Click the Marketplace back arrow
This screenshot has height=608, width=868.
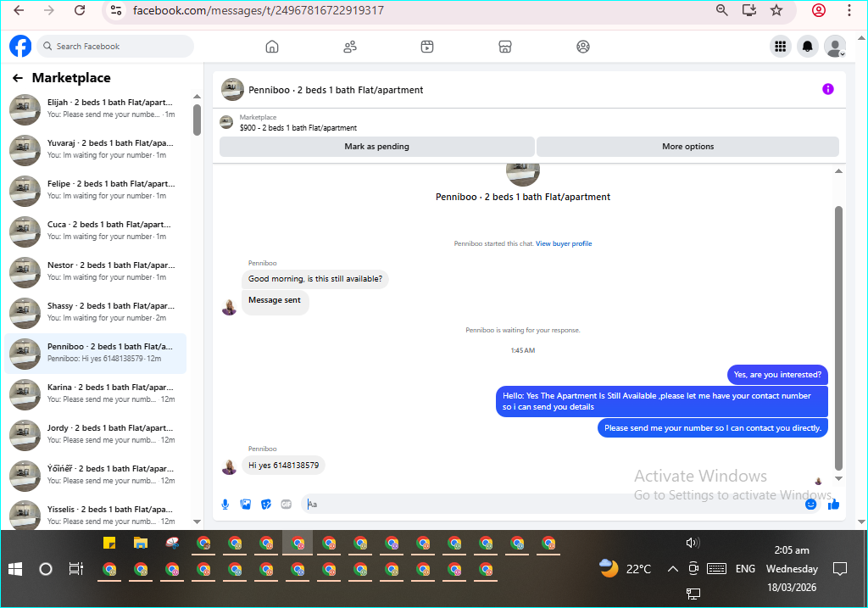point(18,78)
